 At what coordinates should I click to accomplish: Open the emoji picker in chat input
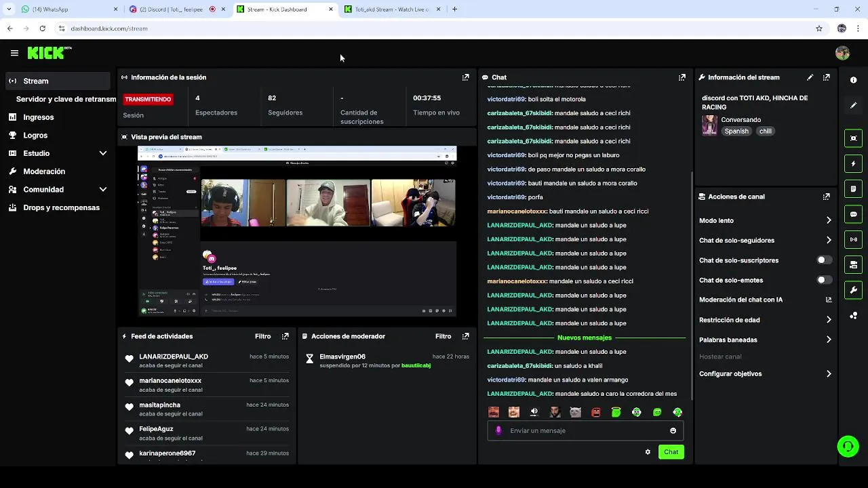click(x=673, y=430)
